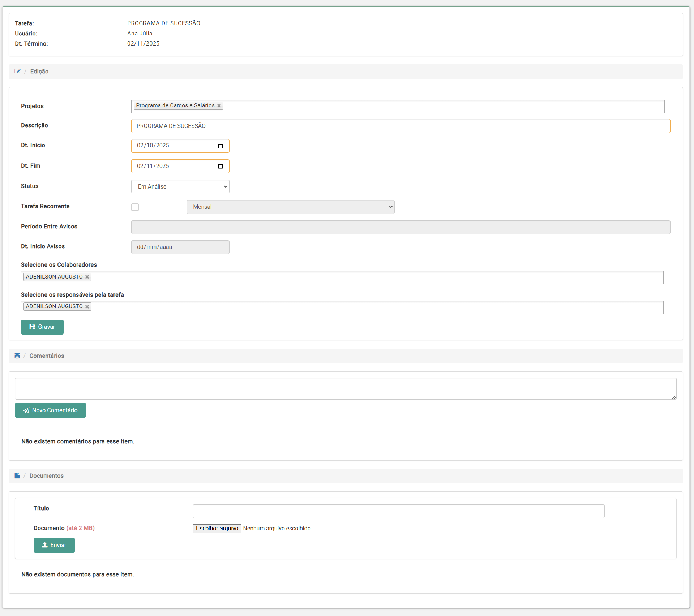This screenshot has height=616, width=694.
Task: Click the edit pencil icon beside Edição
Action: tap(17, 71)
